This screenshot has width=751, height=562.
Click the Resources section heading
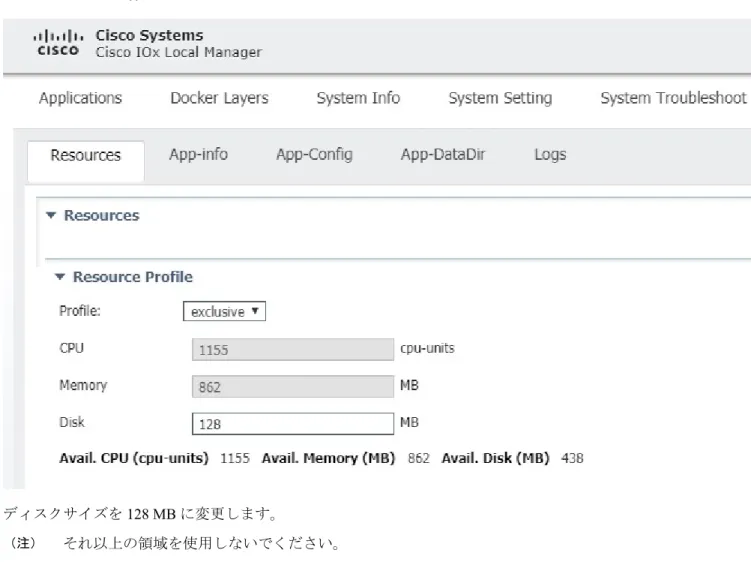click(x=102, y=215)
